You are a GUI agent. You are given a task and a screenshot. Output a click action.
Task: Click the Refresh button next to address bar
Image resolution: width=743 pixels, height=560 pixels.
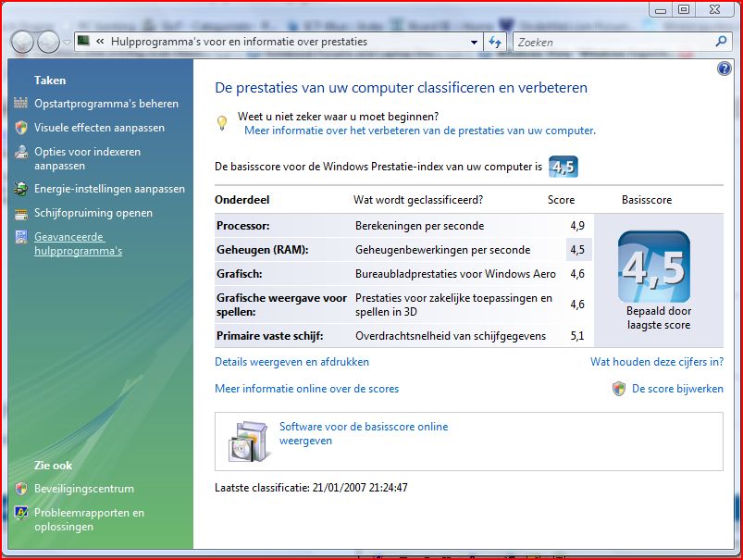pos(495,43)
